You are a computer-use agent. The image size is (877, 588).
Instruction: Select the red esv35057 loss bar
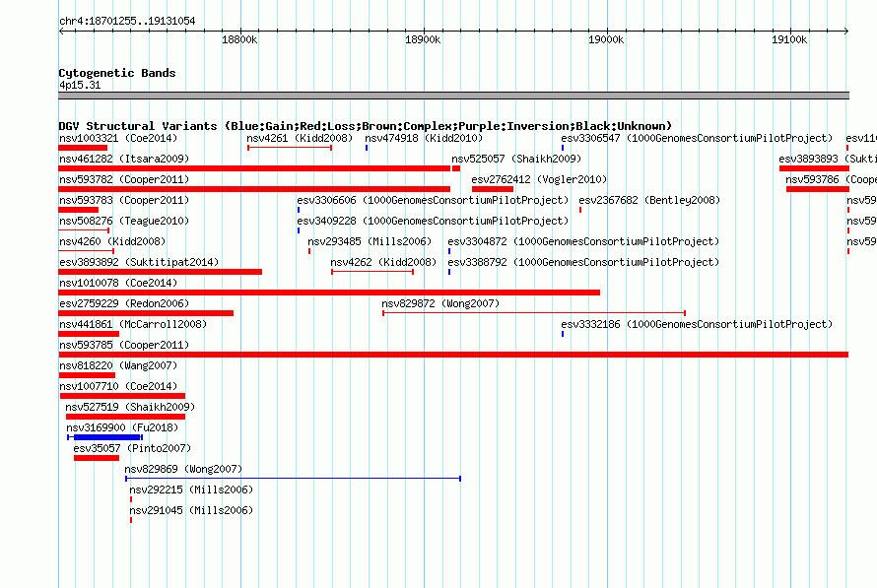click(97, 458)
